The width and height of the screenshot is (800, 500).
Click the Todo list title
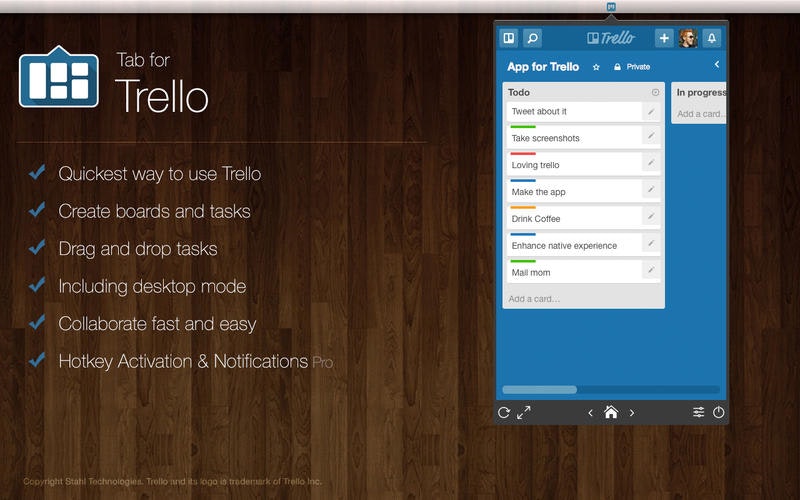[x=519, y=92]
